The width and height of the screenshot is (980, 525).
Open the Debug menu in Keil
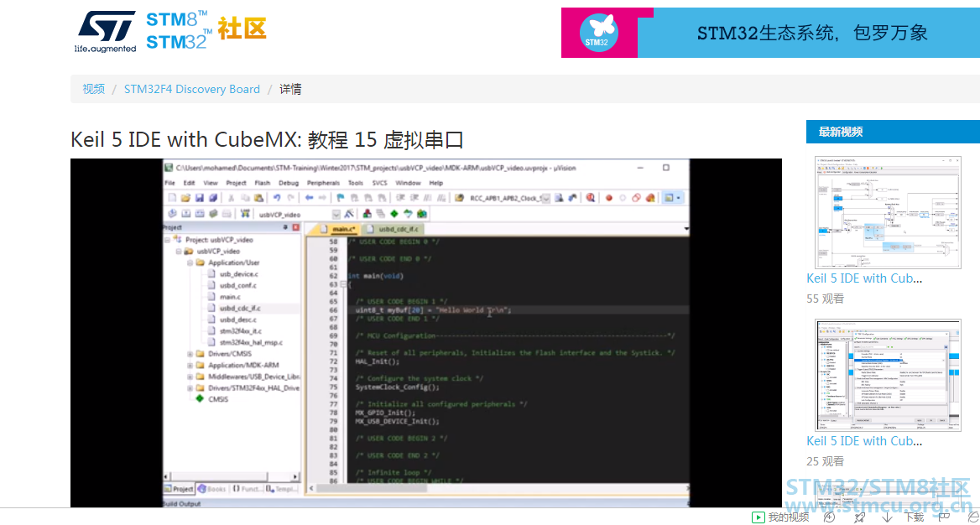(x=289, y=183)
